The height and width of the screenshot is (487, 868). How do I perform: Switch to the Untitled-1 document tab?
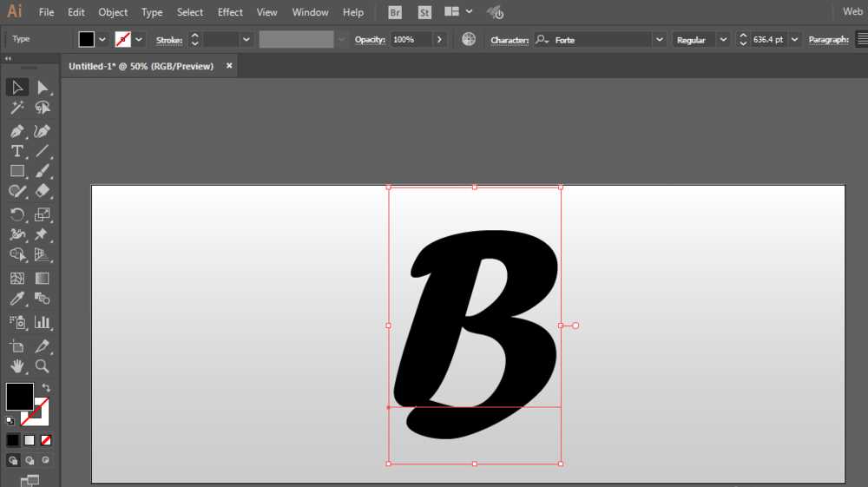141,66
